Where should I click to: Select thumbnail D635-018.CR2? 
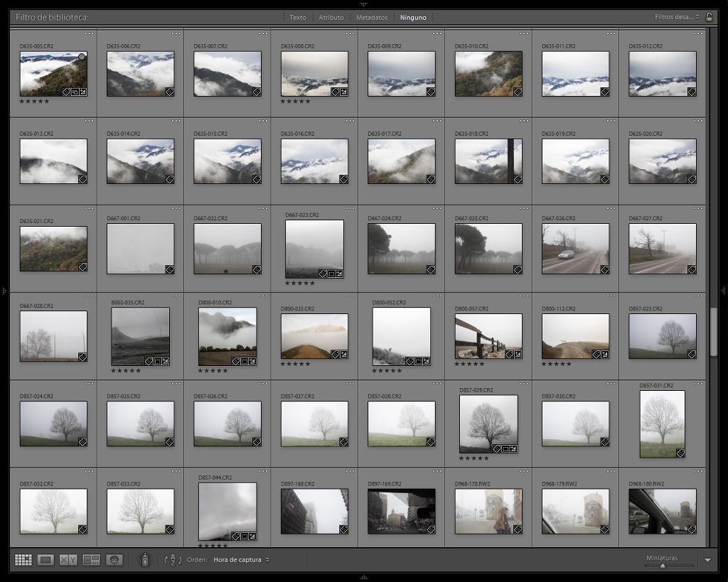click(x=488, y=161)
